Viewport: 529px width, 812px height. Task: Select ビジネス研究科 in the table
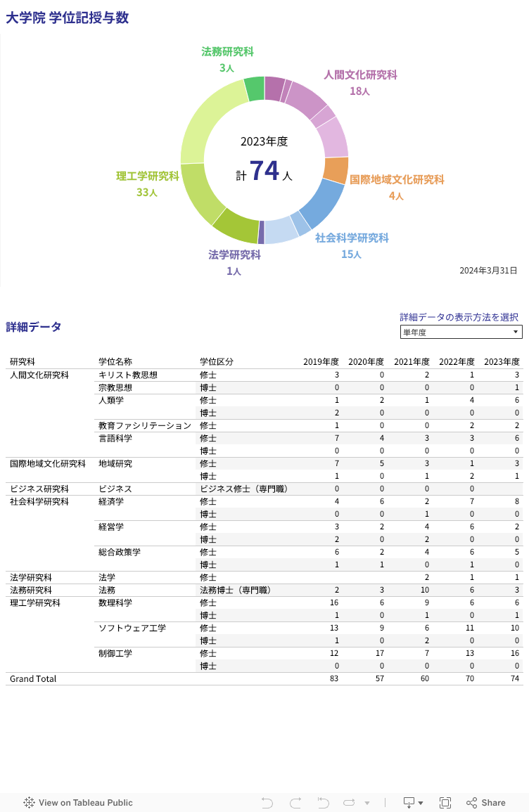pos(39,489)
